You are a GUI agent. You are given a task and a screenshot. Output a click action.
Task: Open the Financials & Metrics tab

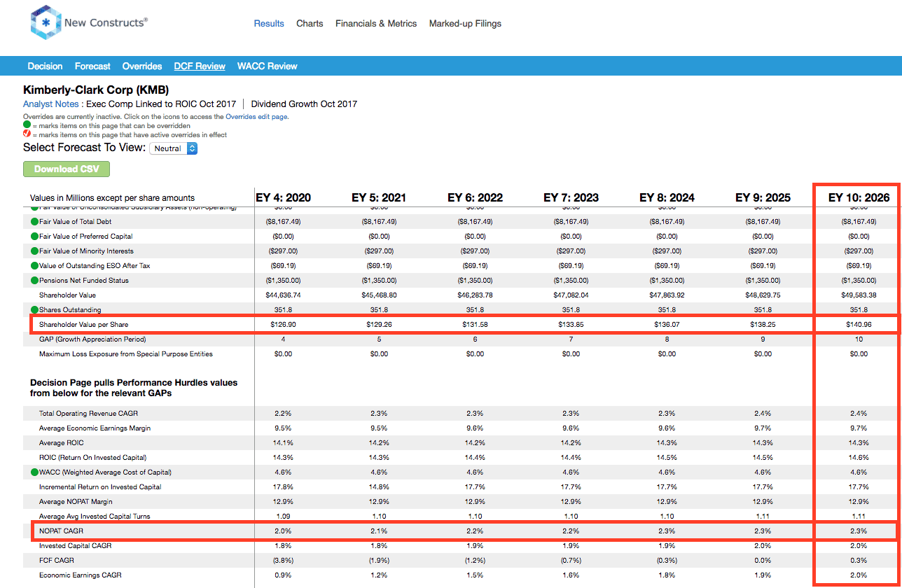(x=376, y=23)
